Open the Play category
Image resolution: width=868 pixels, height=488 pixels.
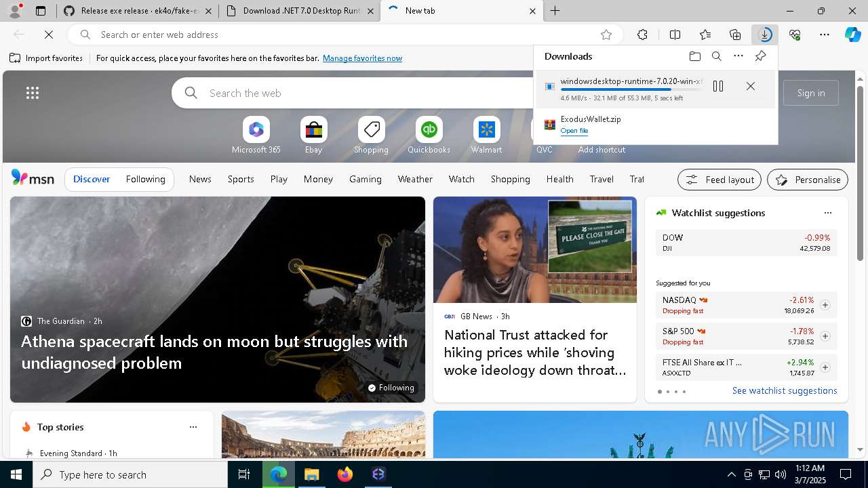[279, 179]
